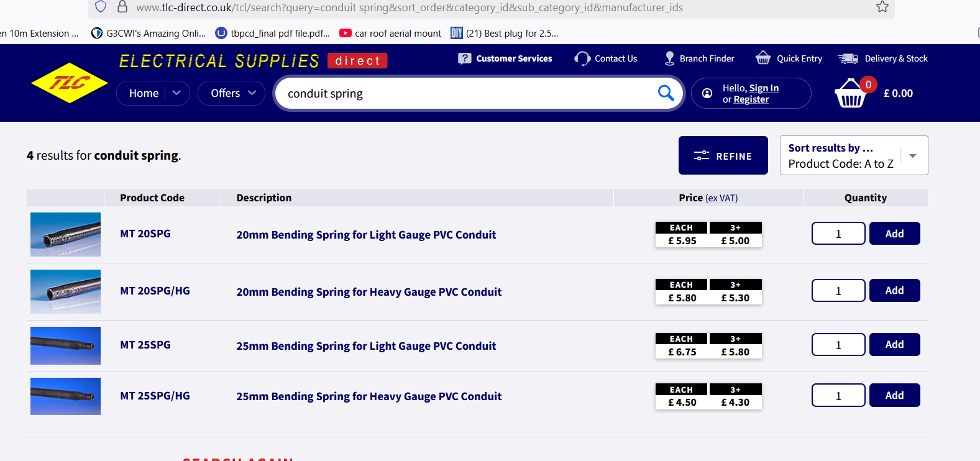Viewport: 980px width, 461px height.
Task: Click the Quick Entry basket icon
Action: pyautogui.click(x=762, y=58)
